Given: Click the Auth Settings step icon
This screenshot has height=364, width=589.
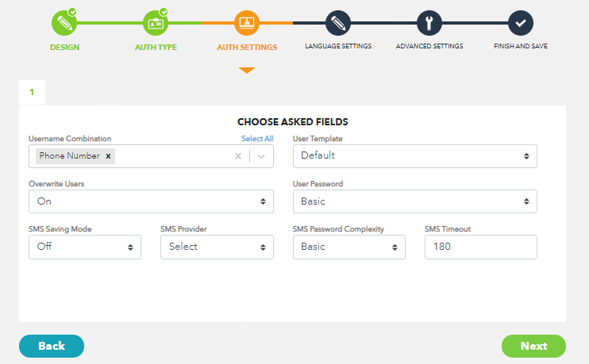Looking at the screenshot, I should tap(247, 22).
